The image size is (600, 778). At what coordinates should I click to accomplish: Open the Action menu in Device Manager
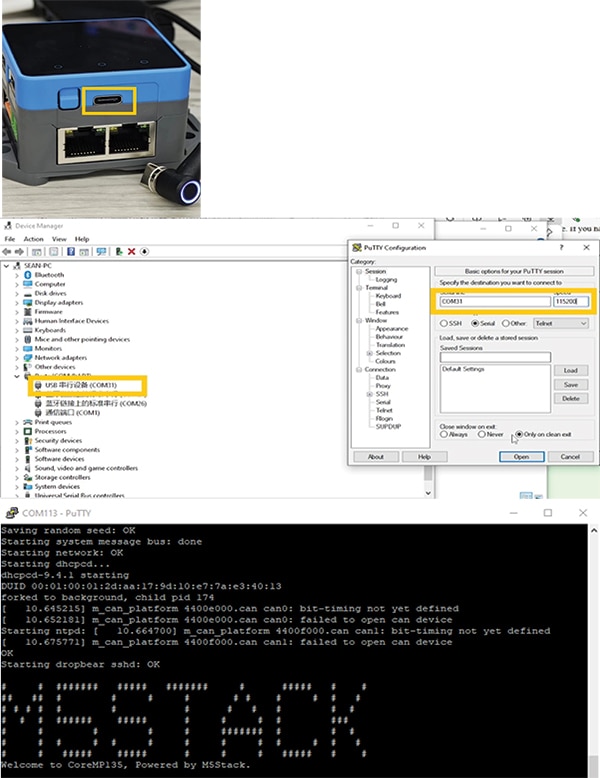33,239
